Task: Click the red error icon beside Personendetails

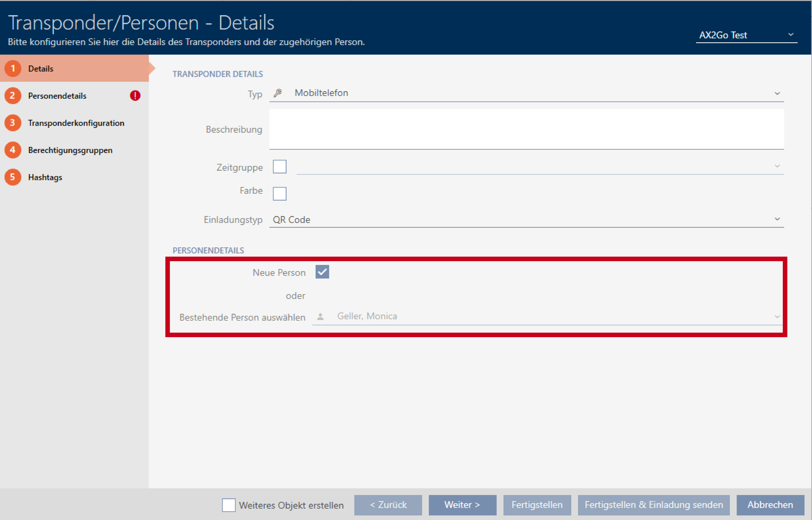Action: tap(135, 96)
